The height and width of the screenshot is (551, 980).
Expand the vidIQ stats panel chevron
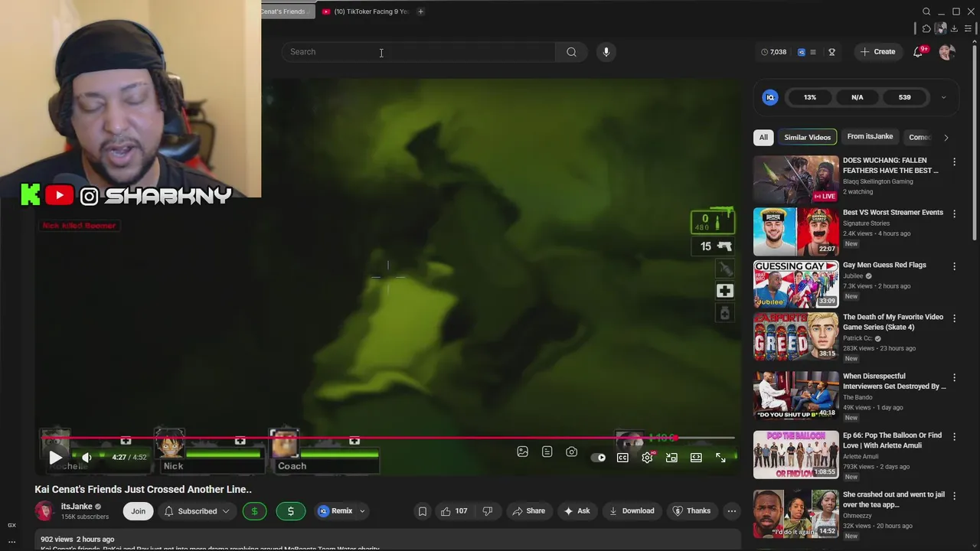[943, 97]
